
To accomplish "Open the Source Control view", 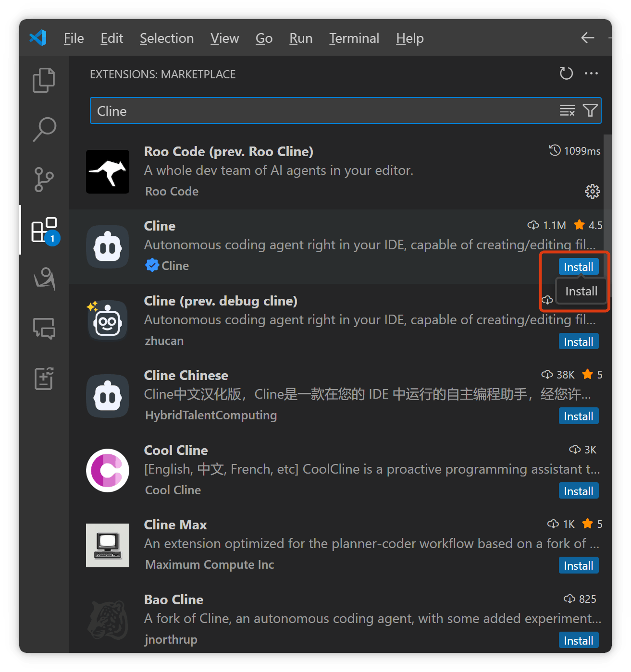I will tap(44, 180).
